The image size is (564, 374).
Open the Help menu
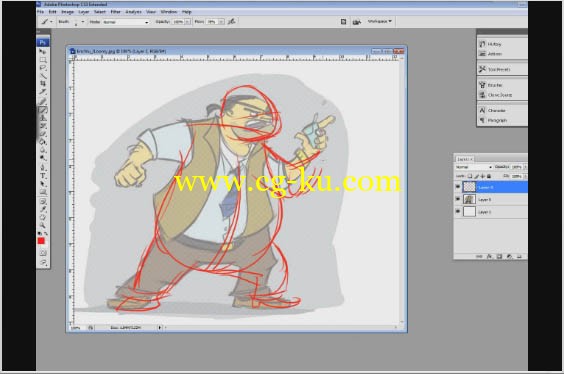point(186,12)
